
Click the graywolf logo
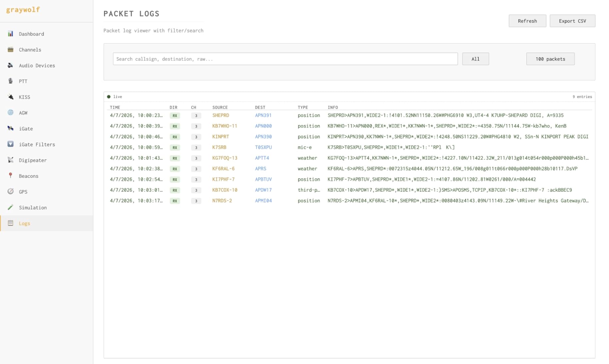click(x=23, y=10)
